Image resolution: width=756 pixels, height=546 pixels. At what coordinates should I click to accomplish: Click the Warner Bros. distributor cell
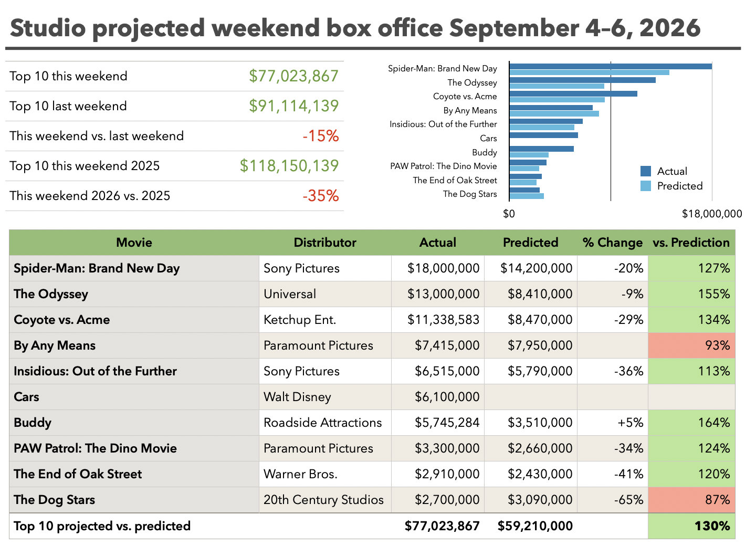click(x=325, y=474)
